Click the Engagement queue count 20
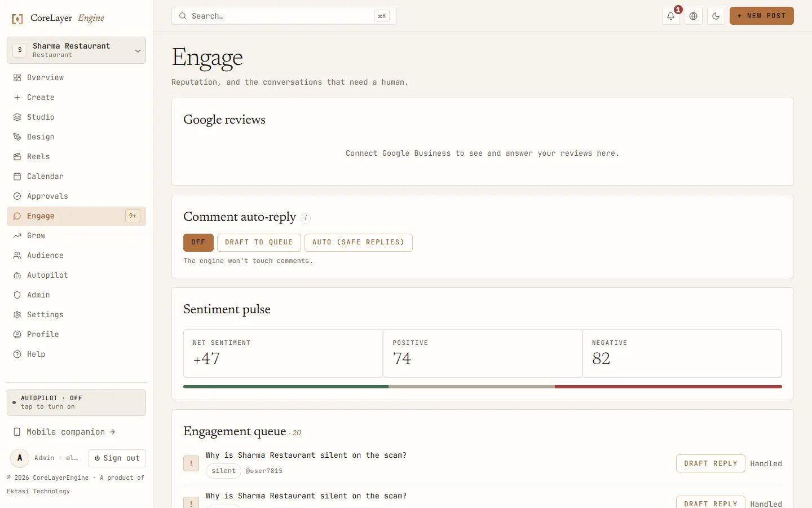 point(297,433)
